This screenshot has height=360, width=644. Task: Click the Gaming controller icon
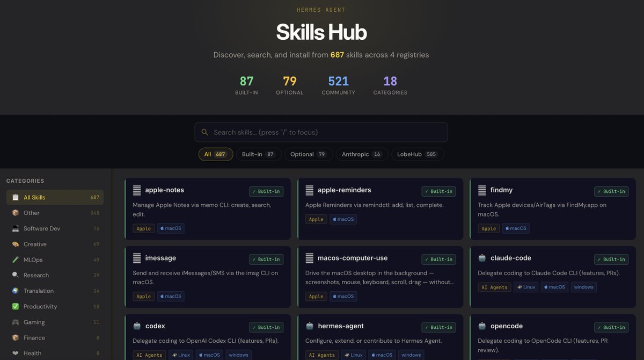tap(16, 322)
